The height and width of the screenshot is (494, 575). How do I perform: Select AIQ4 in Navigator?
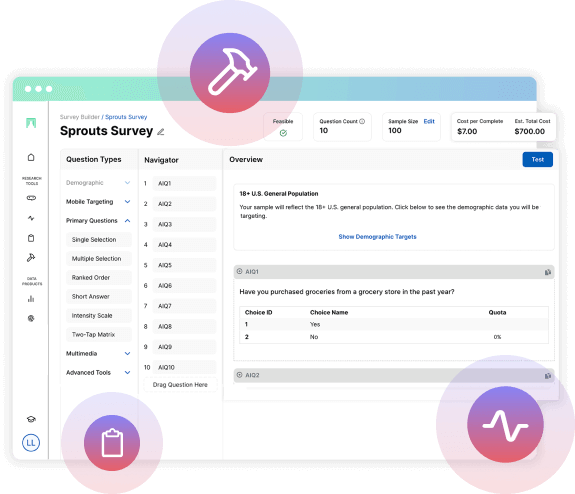(184, 245)
